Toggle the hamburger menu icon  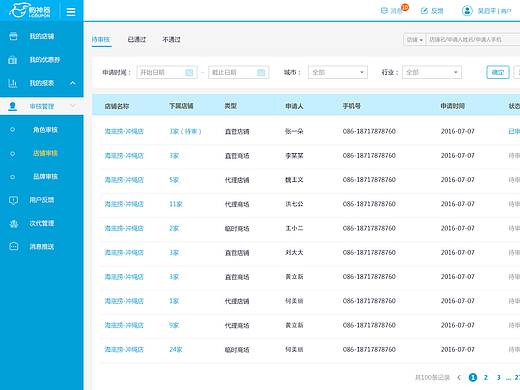[71, 12]
